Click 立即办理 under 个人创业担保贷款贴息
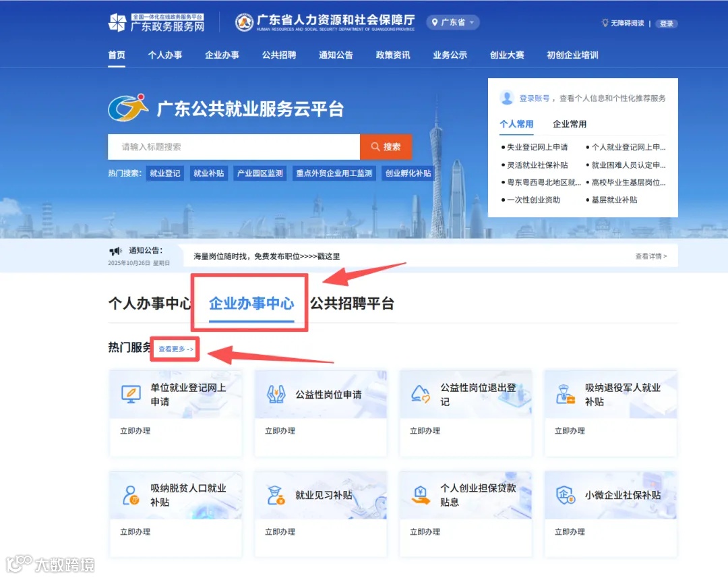Screen dimensions: 728x578 coord(425,531)
